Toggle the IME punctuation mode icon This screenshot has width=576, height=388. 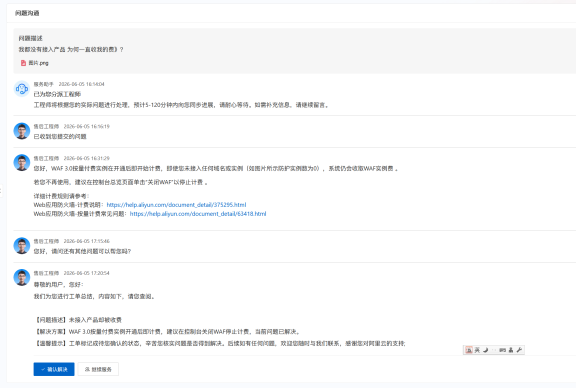coord(494,350)
